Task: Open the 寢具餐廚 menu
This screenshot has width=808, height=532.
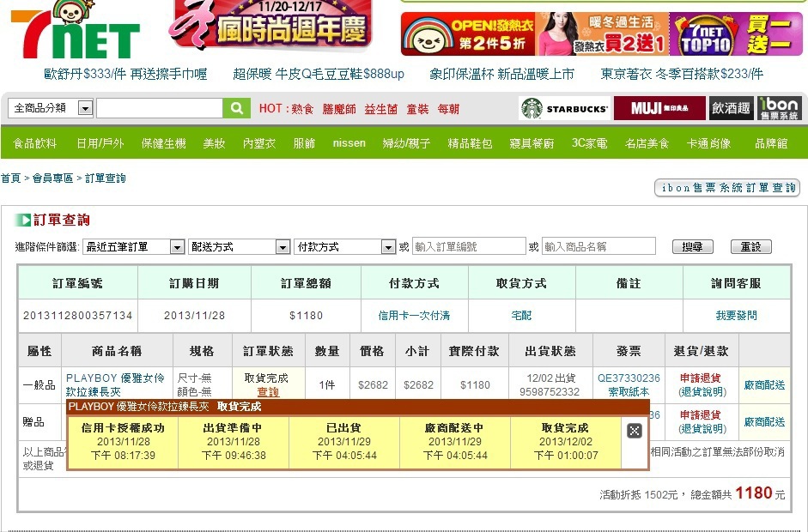Action: tap(532, 143)
